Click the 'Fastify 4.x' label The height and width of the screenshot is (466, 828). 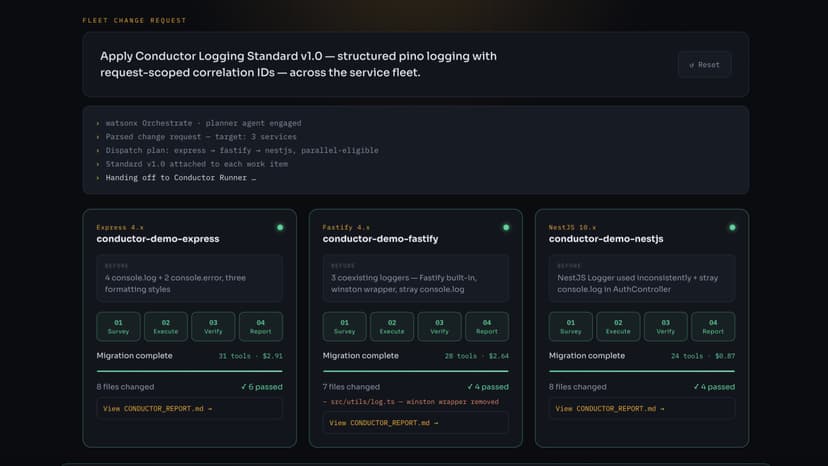[346, 227]
